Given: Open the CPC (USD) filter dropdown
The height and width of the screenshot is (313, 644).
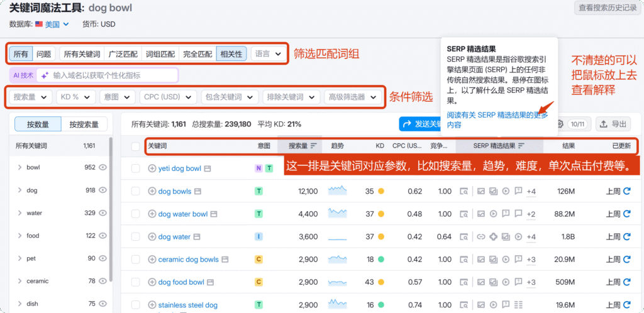Looking at the screenshot, I should point(169,97).
